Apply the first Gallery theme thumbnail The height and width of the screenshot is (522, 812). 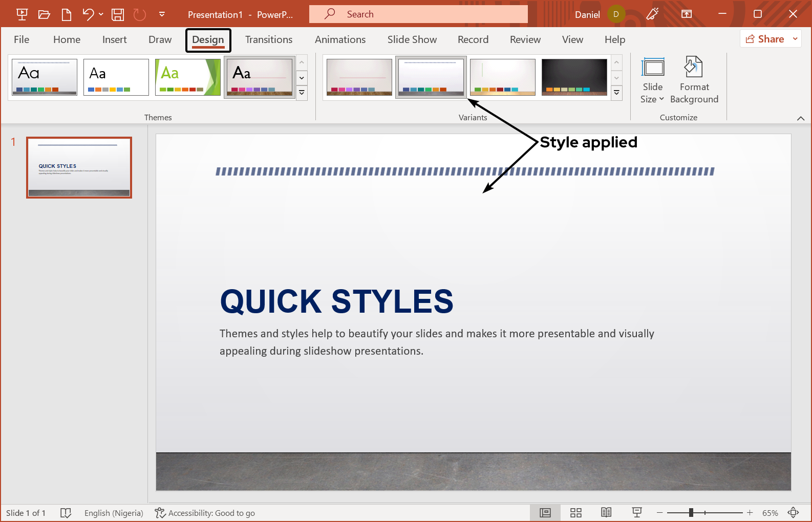(45, 77)
